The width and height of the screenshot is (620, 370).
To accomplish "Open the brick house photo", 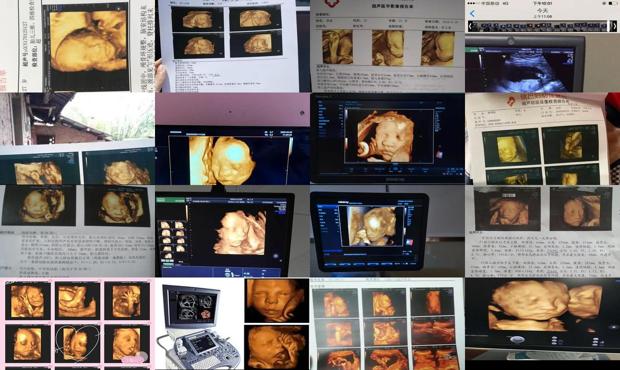I will point(77,119).
